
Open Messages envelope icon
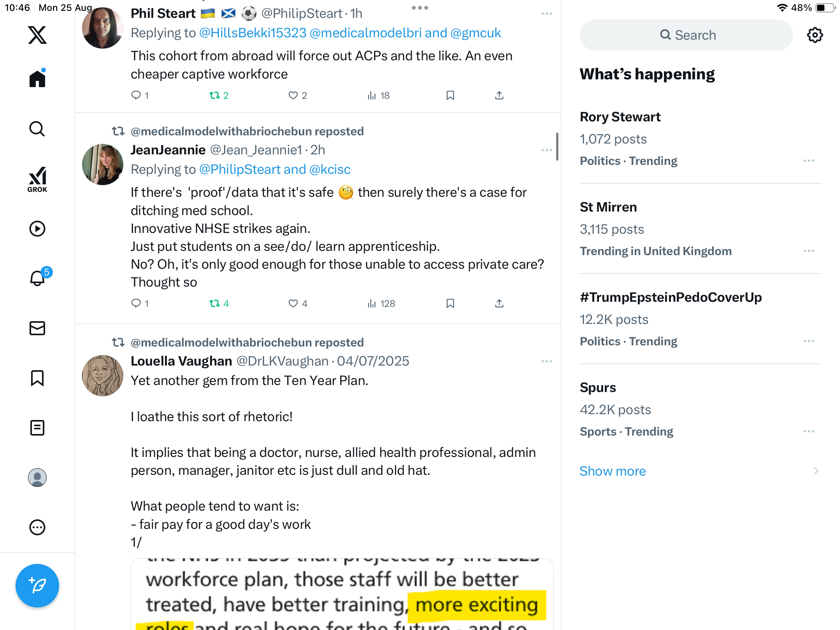(37, 328)
